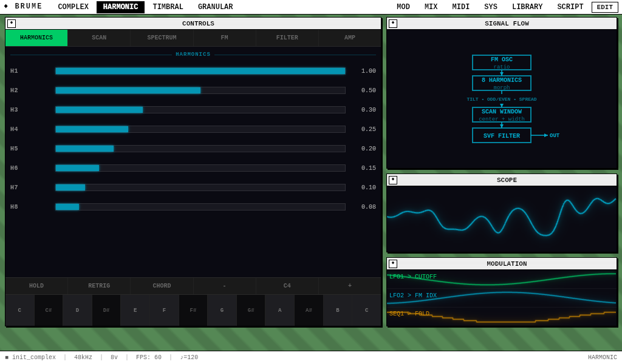The width and height of the screenshot is (622, 364).
Task: Select the 8 HARMONICS morph block
Action: pyautogui.click(x=502, y=83)
